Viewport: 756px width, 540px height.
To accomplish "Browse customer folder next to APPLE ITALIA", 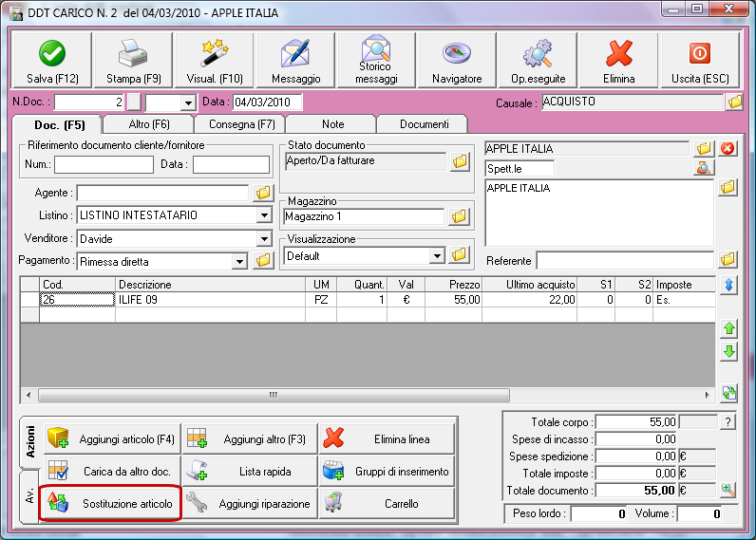I will pos(704,148).
